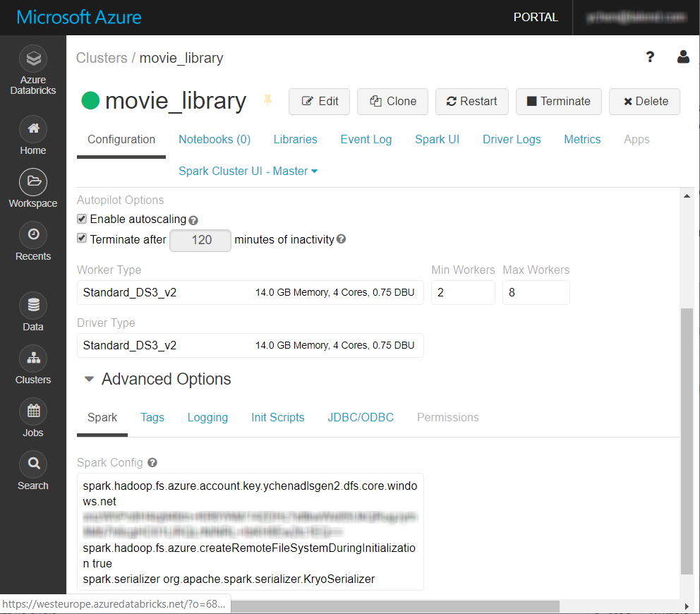Switch to Notebooks (0) tab

[x=215, y=139]
